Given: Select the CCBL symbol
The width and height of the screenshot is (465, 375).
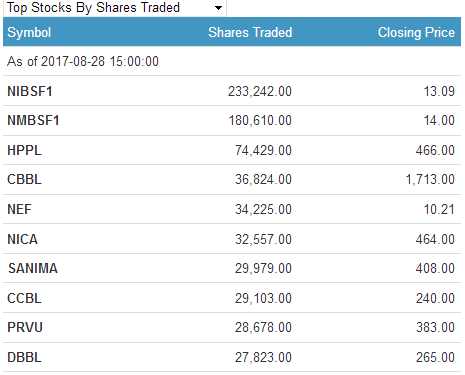Looking at the screenshot, I should click(24, 298).
